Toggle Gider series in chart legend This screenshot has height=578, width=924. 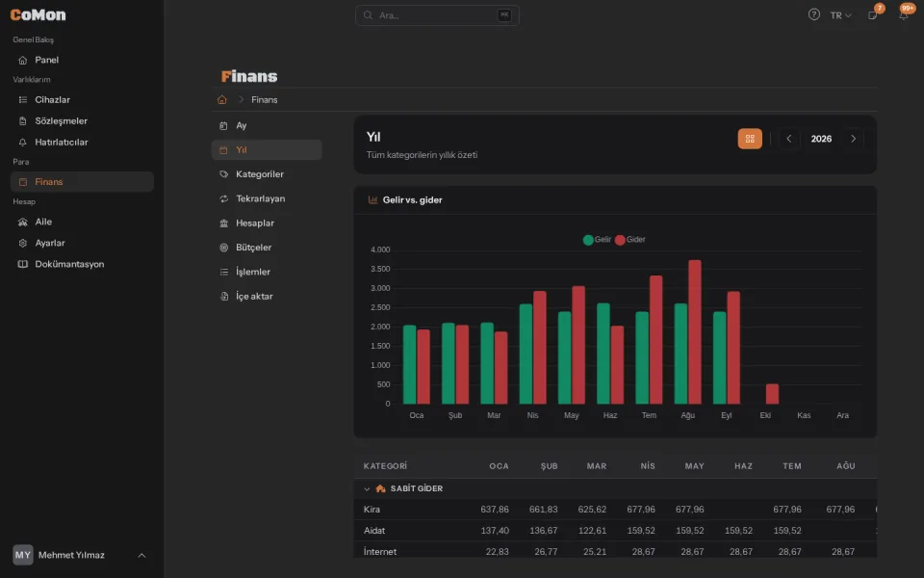tap(629, 240)
